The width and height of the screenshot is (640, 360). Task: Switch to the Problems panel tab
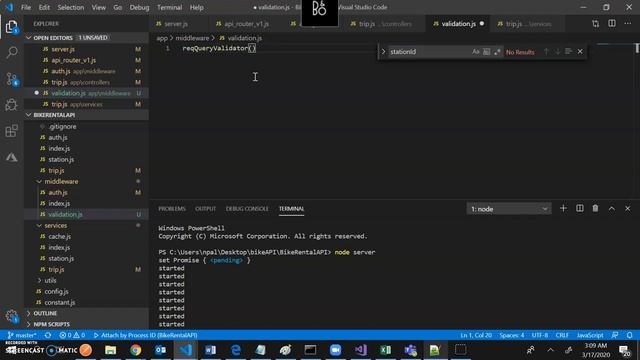tap(172, 209)
